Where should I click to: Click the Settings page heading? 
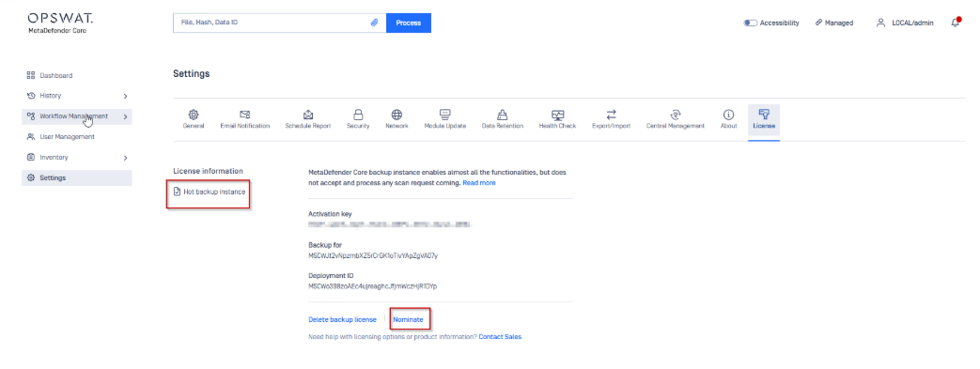(x=192, y=73)
